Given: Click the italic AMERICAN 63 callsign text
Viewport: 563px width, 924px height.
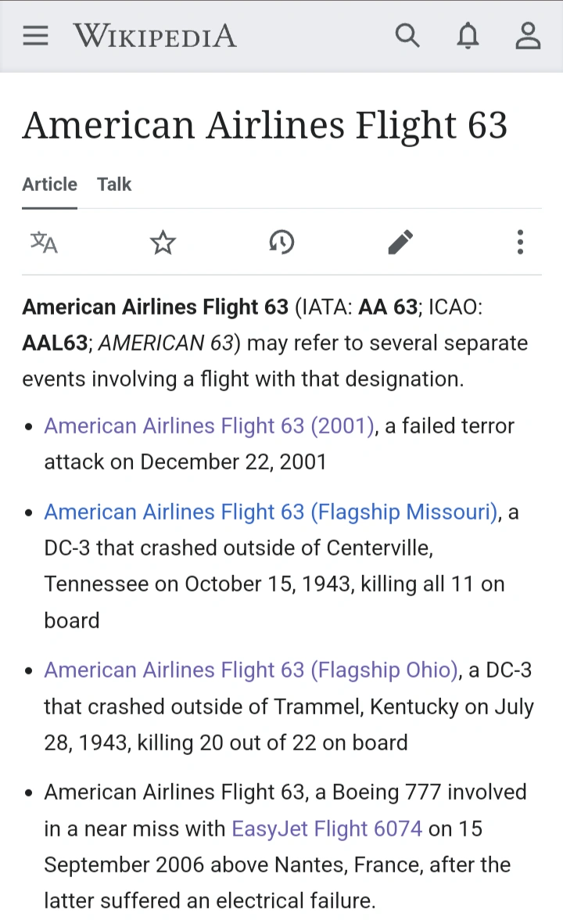Looking at the screenshot, I should click(166, 343).
